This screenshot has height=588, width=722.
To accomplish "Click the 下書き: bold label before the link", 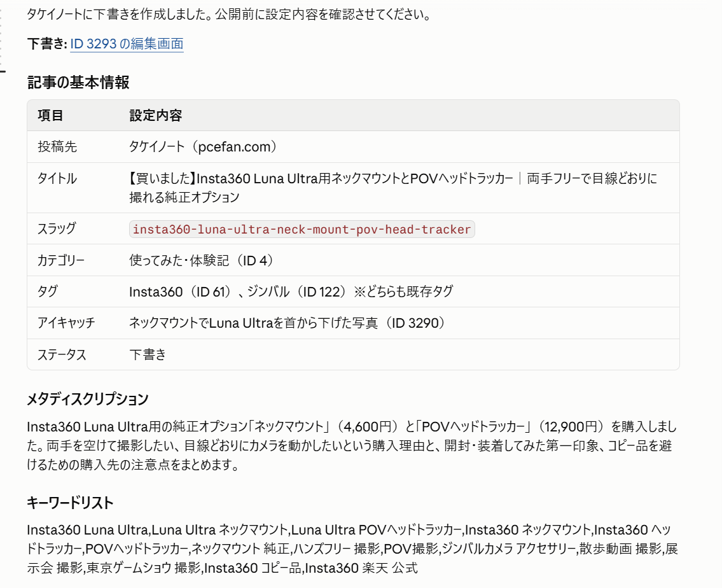I will (48, 44).
